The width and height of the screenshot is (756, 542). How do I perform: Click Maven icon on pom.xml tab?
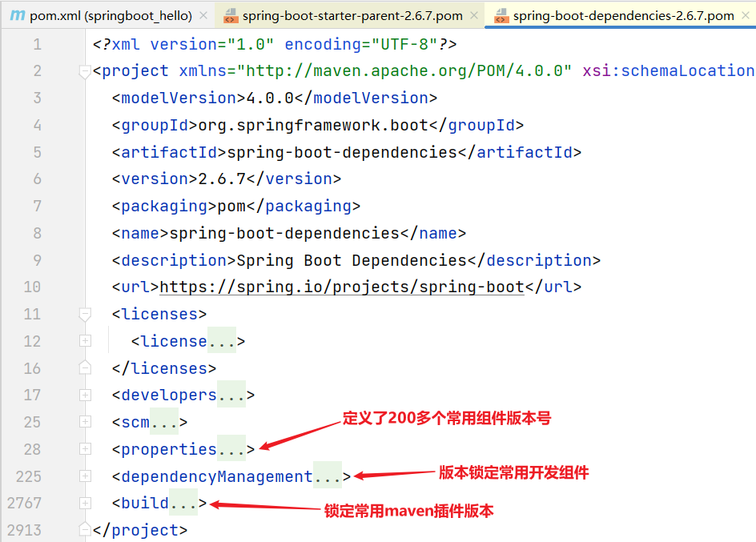pos(18,16)
